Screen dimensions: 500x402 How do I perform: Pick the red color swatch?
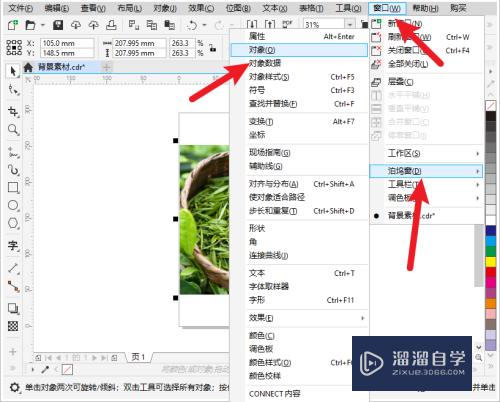[x=490, y=272]
